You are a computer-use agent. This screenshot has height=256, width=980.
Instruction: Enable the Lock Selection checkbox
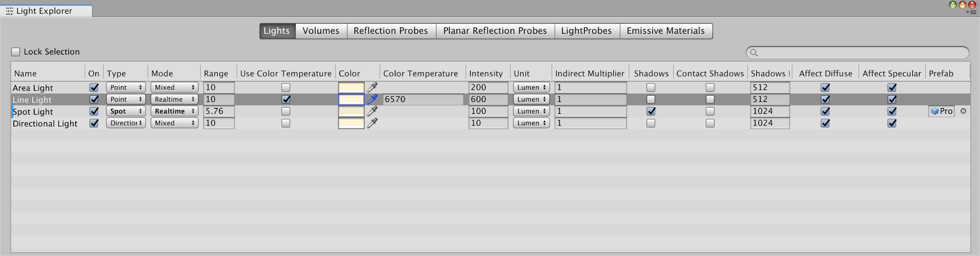tap(16, 52)
